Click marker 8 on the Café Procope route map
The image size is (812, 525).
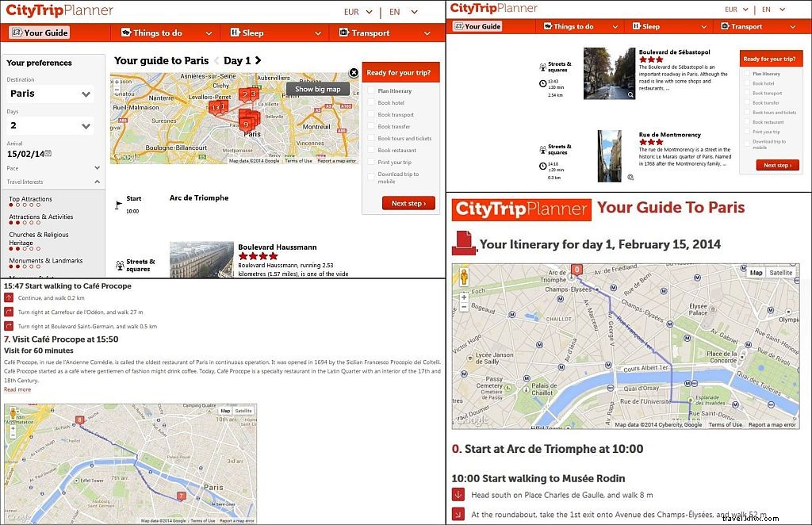pos(79,420)
